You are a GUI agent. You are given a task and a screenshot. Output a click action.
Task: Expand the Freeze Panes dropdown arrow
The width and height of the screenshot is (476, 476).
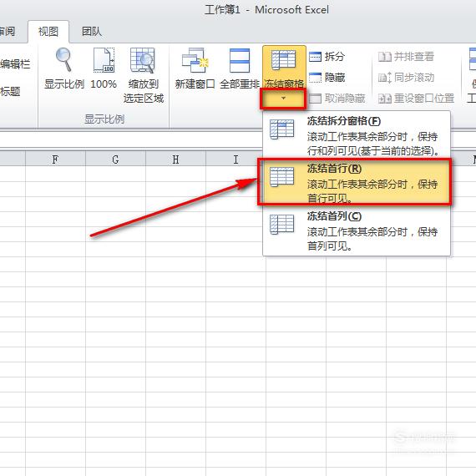click(283, 99)
